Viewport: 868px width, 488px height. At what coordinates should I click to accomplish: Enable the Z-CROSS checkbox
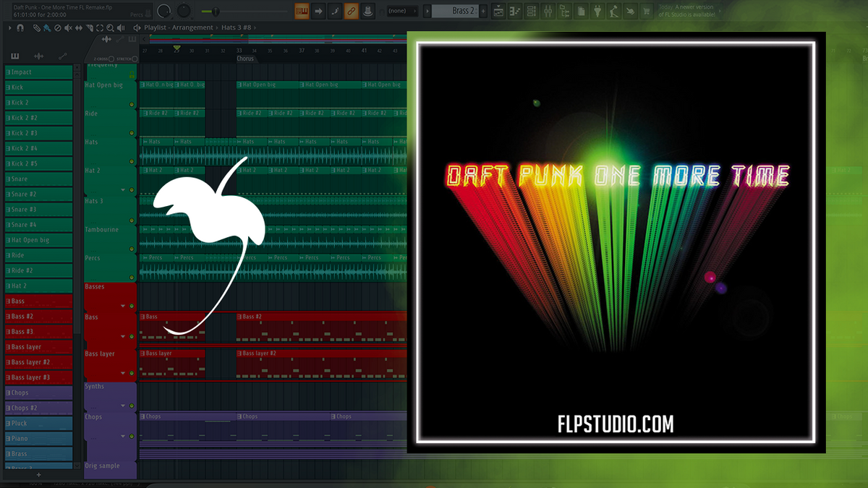111,59
